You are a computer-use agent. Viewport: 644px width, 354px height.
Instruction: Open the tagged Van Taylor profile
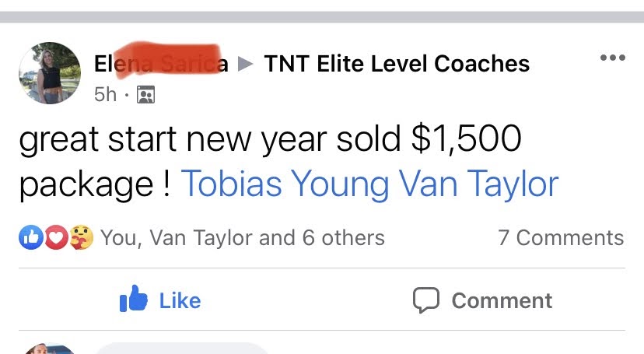(x=478, y=184)
